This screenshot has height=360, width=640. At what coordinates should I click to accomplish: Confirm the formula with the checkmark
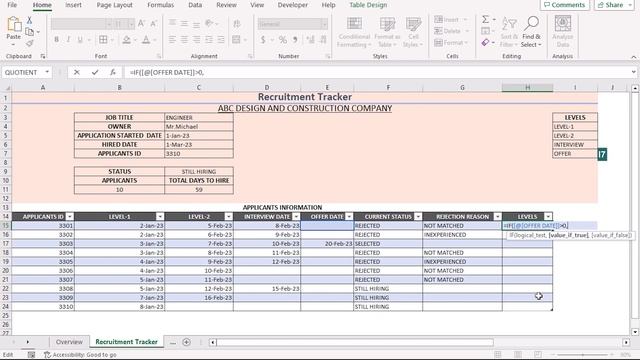pyautogui.click(x=95, y=72)
